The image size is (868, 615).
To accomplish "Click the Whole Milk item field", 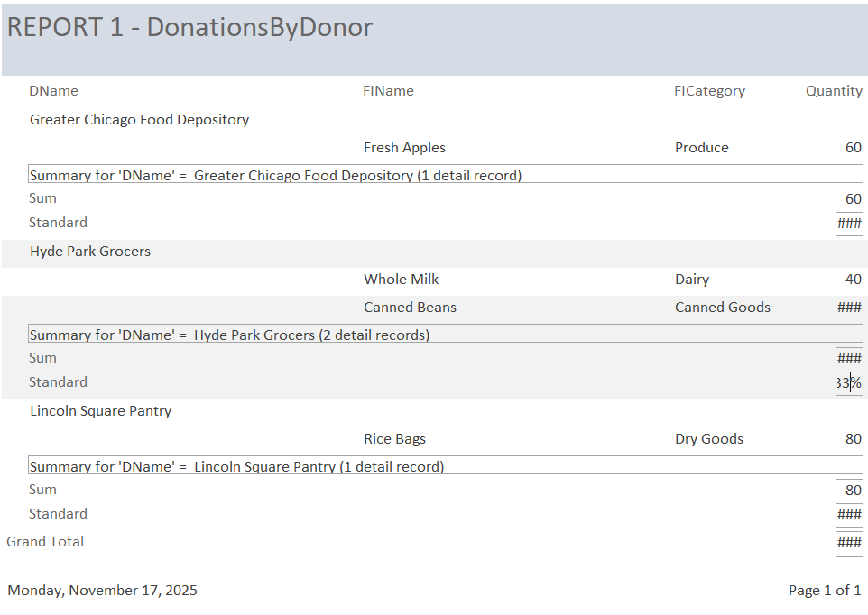I will [x=401, y=280].
